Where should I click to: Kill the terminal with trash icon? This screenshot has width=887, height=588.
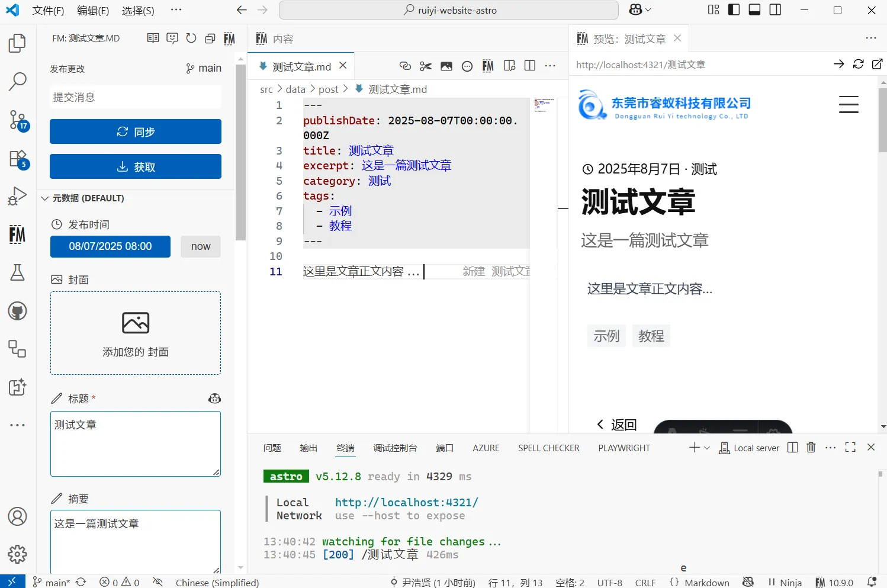pyautogui.click(x=811, y=448)
